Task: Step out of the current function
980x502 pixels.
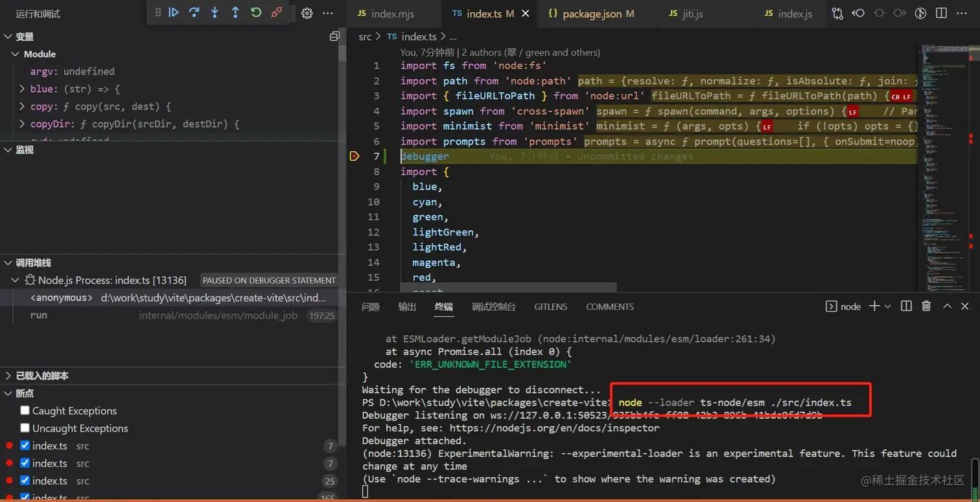Action: pyautogui.click(x=235, y=12)
